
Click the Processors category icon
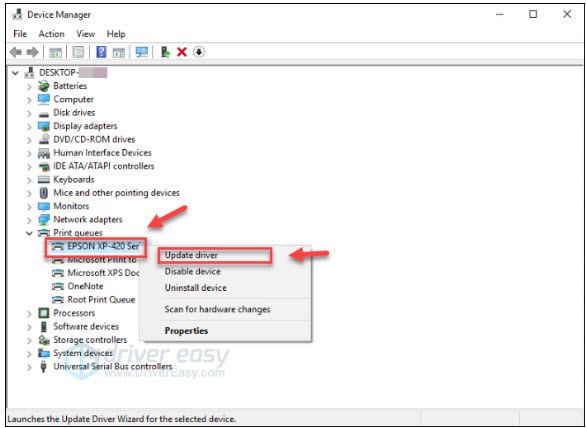pyautogui.click(x=44, y=313)
